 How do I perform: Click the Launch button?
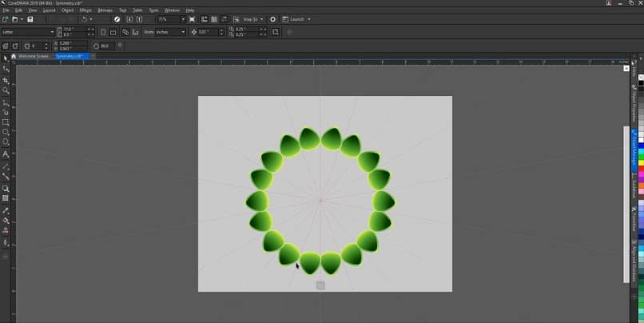tap(296, 19)
